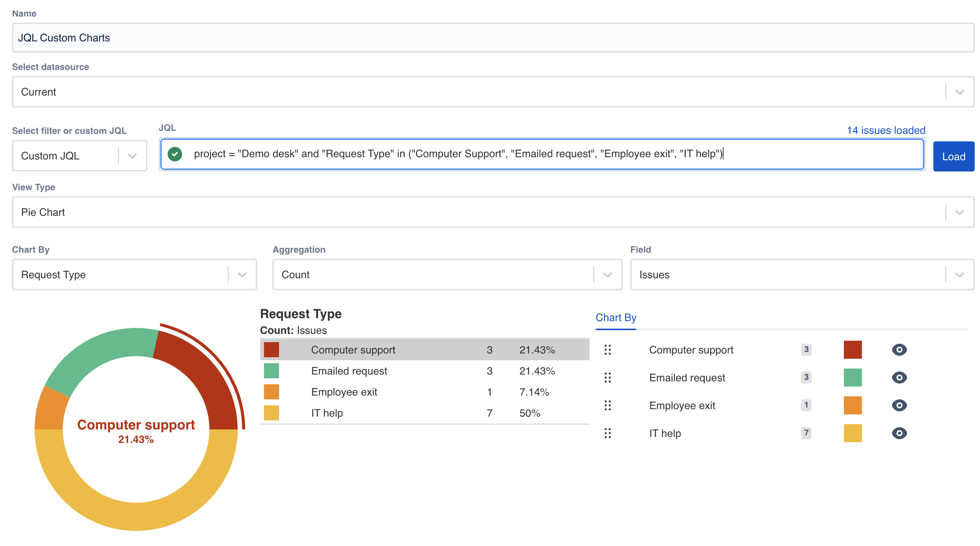Click the drag handle beside IT help

[608, 433]
